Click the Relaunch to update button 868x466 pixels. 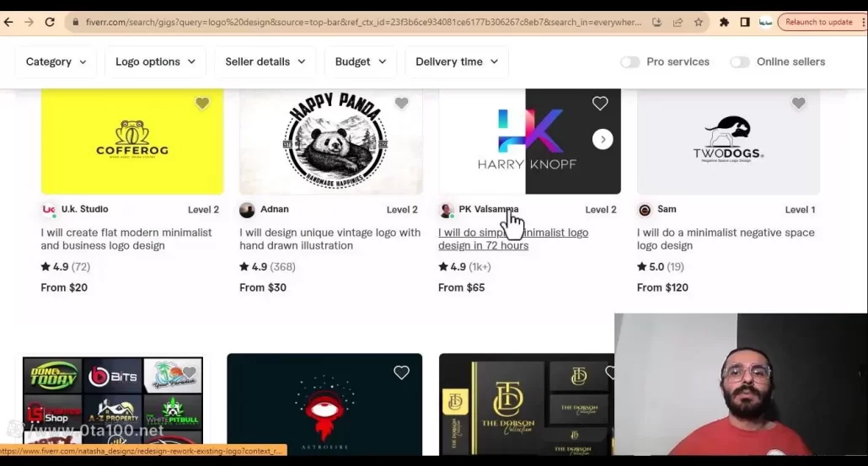pyautogui.click(x=819, y=22)
